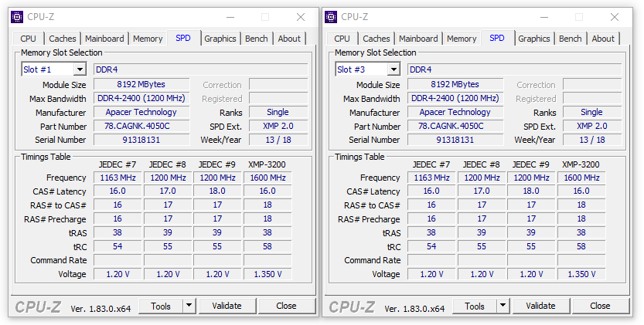This screenshot has height=325, width=644.
Task: Click 13 / 18 Week/Year value in right window
Action: (x=592, y=140)
